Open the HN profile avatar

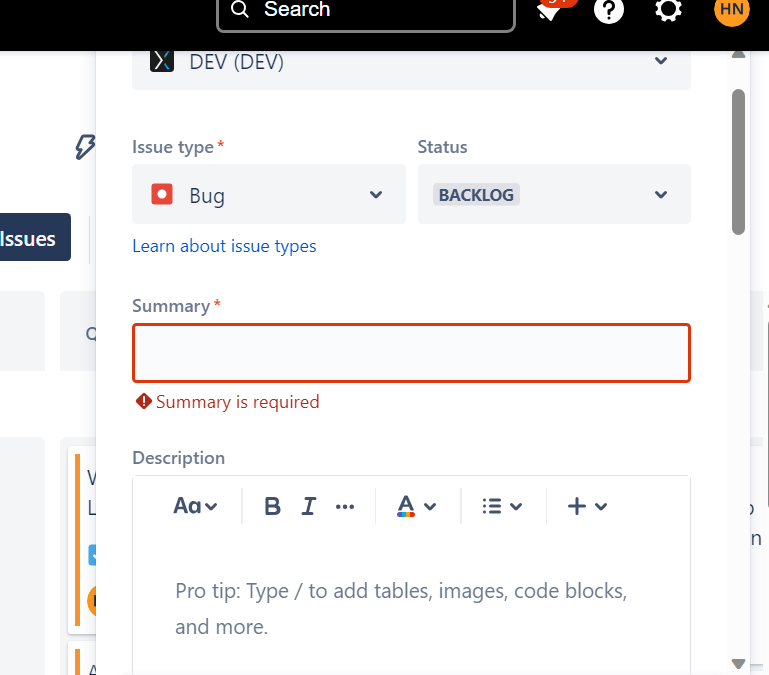click(x=732, y=10)
